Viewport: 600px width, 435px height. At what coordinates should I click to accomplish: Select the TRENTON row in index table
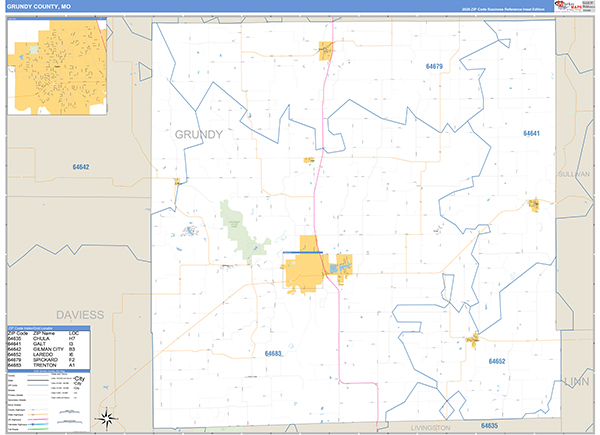tap(49, 365)
